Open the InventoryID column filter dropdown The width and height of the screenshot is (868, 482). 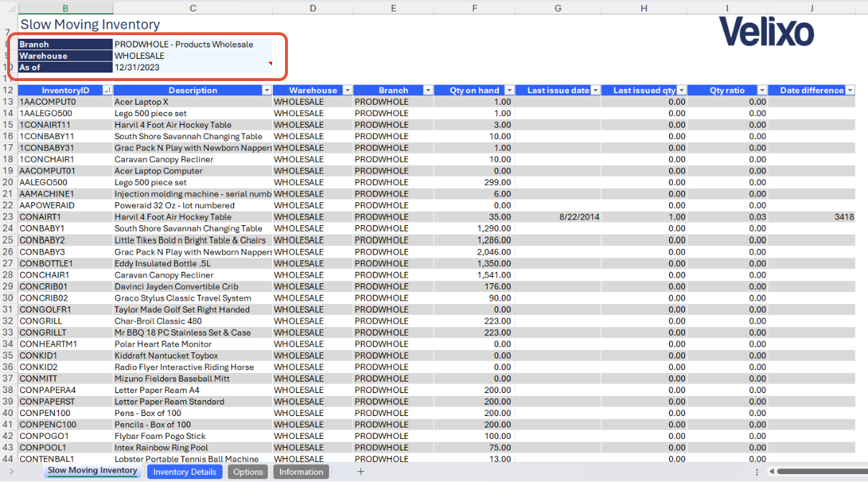(x=108, y=90)
